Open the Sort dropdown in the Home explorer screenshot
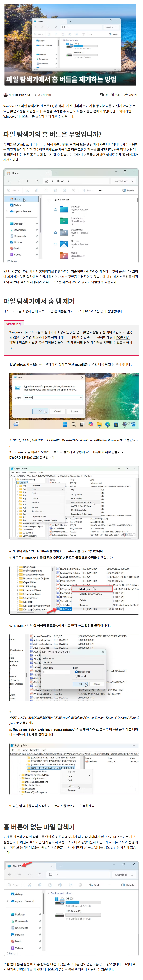 [88, 190]
